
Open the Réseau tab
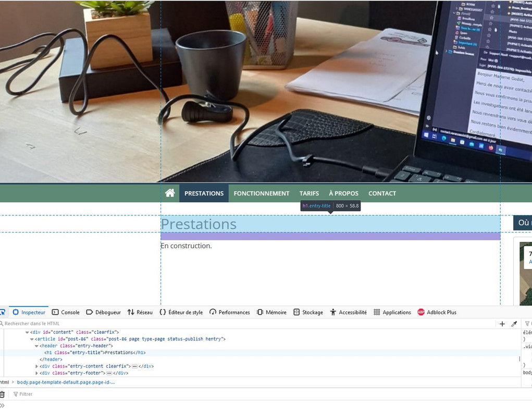click(x=140, y=312)
